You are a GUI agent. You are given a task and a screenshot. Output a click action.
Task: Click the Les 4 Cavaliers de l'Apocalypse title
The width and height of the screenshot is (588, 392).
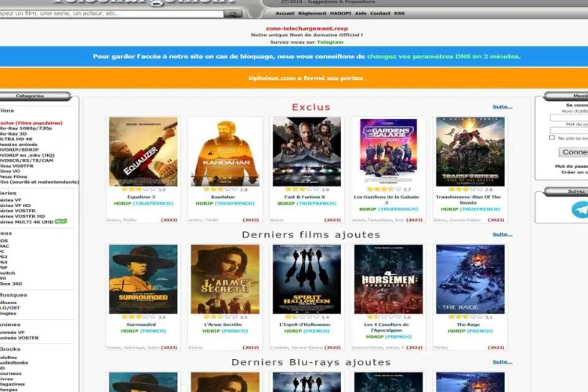click(387, 328)
